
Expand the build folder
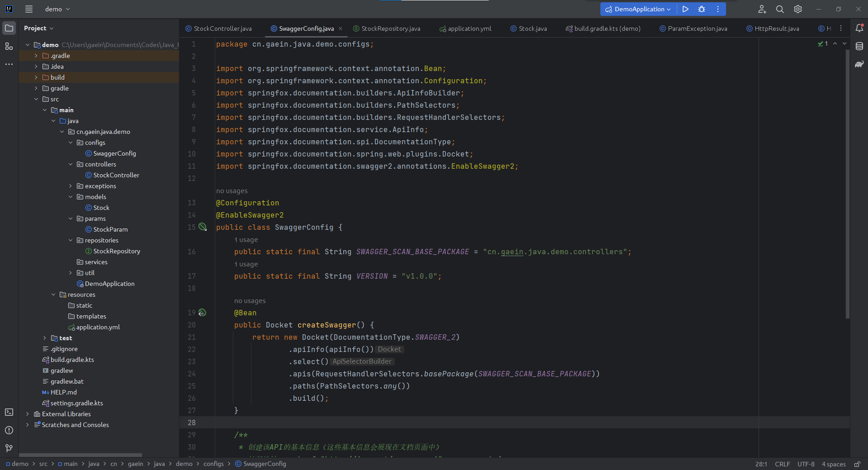(x=36, y=77)
